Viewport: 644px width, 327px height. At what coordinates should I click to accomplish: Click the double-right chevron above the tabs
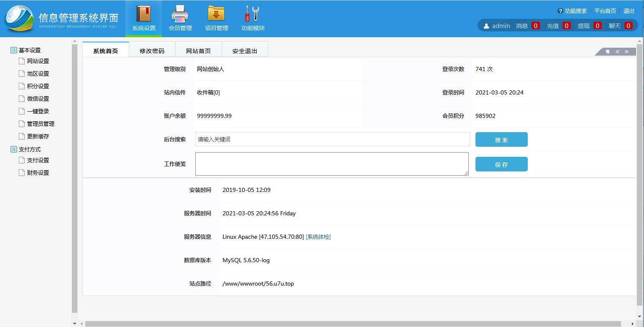[626, 51]
